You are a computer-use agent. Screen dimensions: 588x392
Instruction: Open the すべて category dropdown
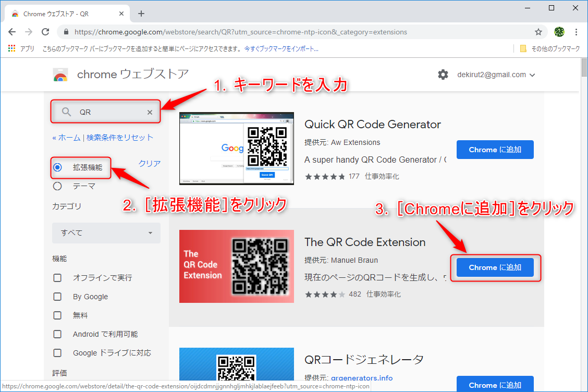(x=106, y=233)
